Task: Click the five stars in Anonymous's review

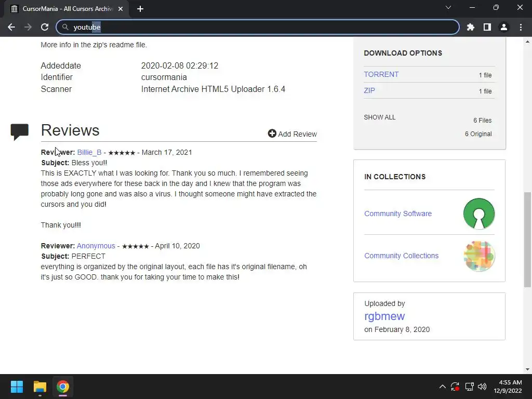Action: coord(136,246)
